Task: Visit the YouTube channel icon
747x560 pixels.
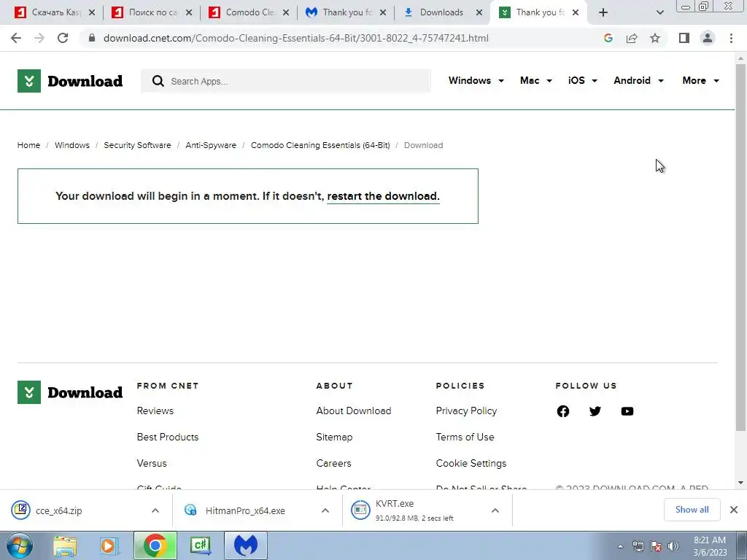Action: point(627,411)
